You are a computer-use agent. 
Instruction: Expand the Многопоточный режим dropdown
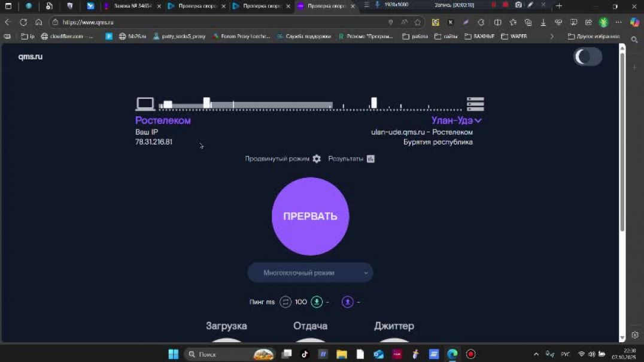click(310, 273)
